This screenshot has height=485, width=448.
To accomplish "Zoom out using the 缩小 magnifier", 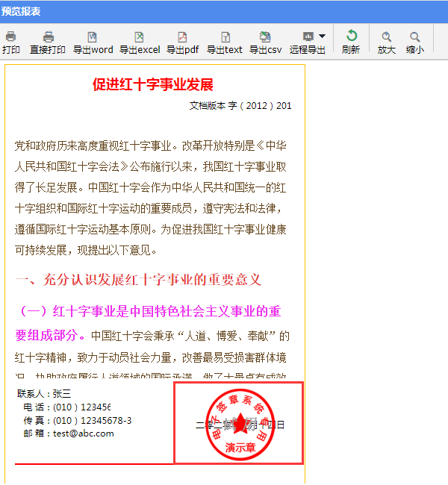I will [x=414, y=37].
